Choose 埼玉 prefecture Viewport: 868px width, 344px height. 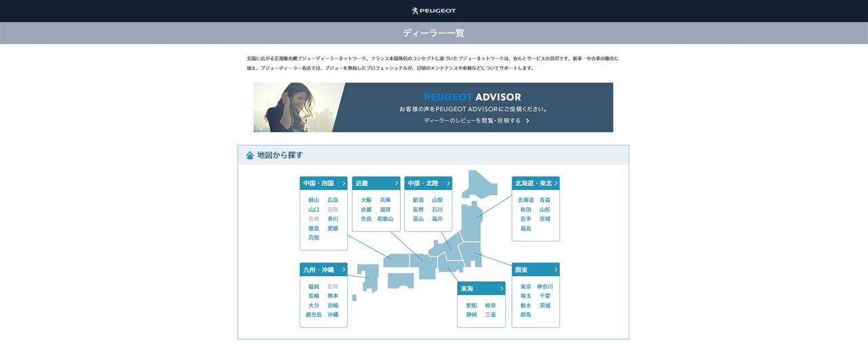526,296
